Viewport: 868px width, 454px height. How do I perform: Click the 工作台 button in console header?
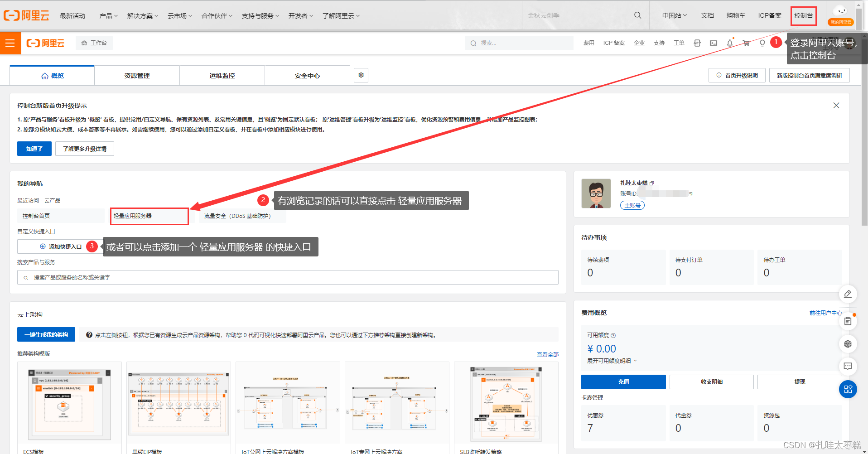(x=94, y=43)
